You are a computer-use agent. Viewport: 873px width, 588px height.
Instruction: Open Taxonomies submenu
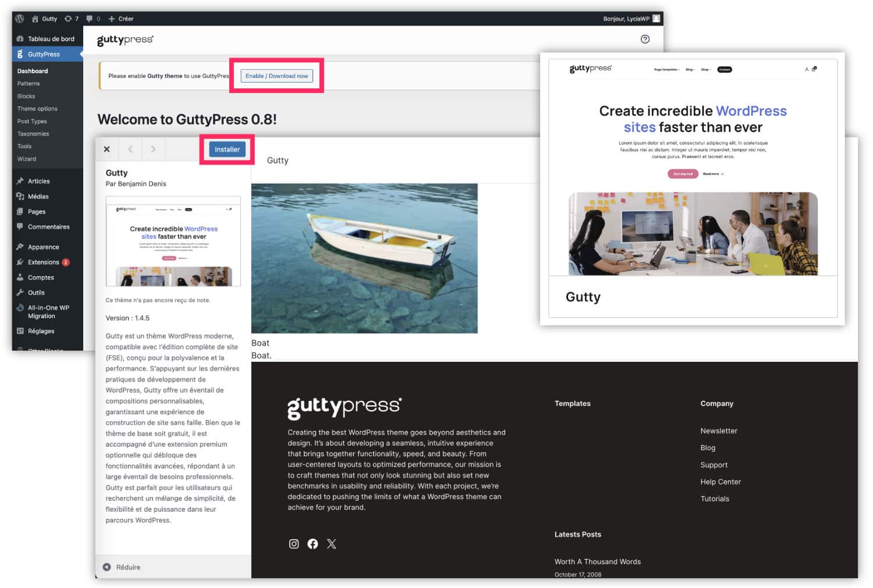point(33,134)
